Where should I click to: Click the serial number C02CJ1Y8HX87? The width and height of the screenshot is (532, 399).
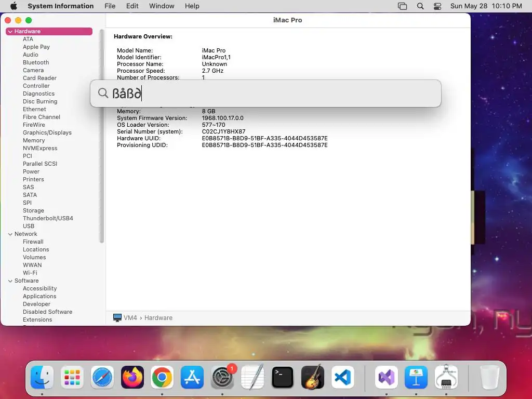[223, 131]
